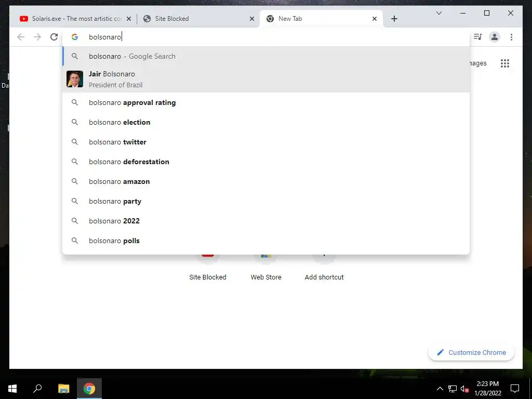Select bolsonaro 2022 suggestion
Screen dimensions: 532x399
(267, 221)
